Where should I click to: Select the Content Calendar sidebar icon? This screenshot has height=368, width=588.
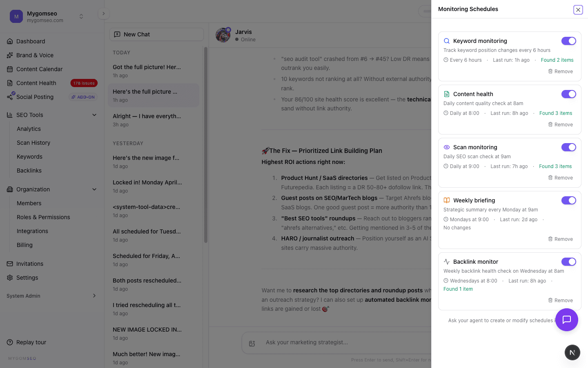[9, 69]
